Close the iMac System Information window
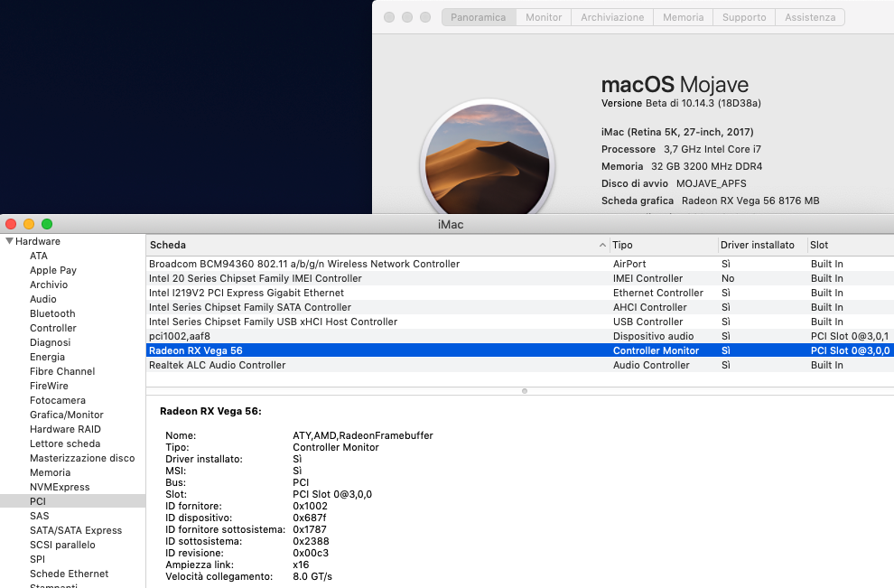The image size is (894, 588). 11,224
